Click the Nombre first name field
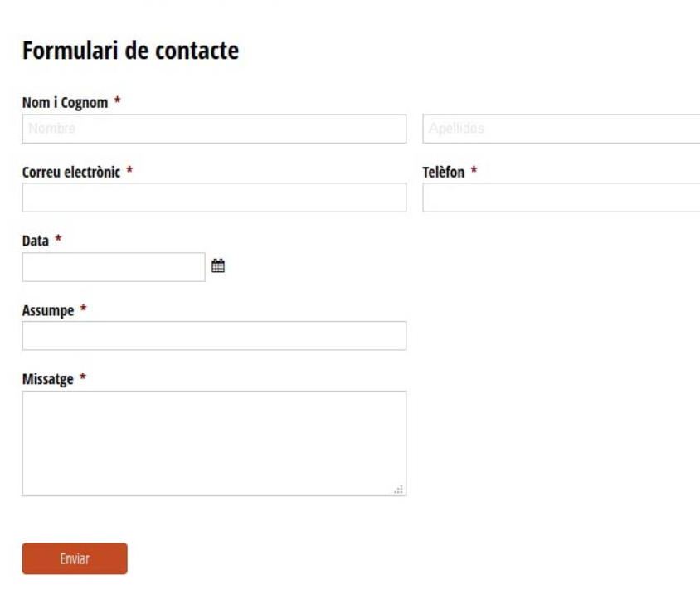Screen dimensions: 700x604 [214, 129]
